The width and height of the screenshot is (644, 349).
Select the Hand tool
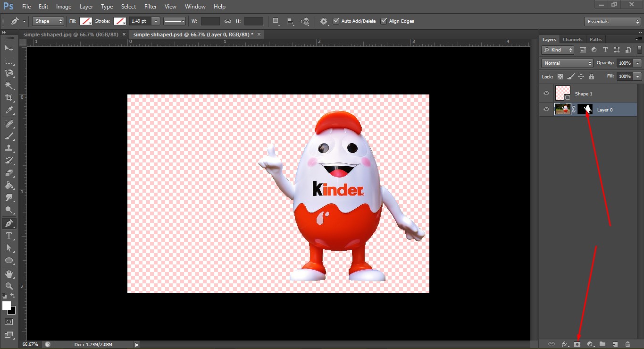[x=9, y=273]
